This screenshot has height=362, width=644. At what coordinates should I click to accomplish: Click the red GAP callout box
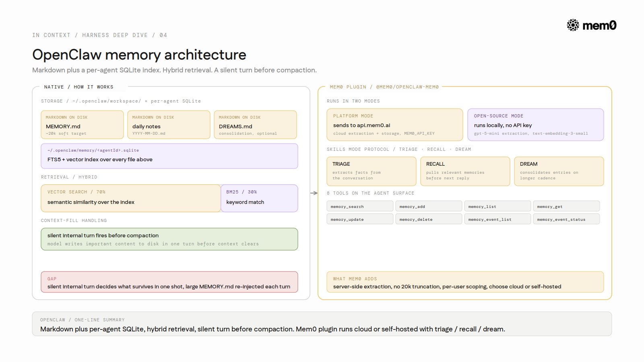click(169, 282)
